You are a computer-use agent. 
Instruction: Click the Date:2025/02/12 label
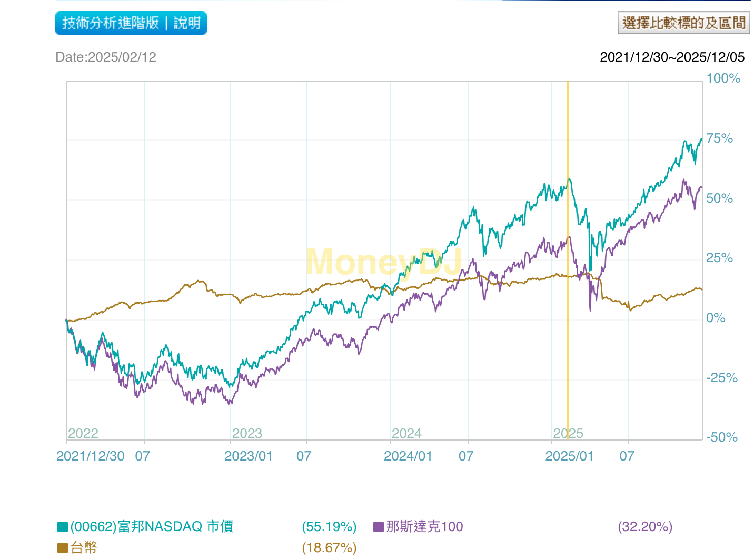click(106, 57)
